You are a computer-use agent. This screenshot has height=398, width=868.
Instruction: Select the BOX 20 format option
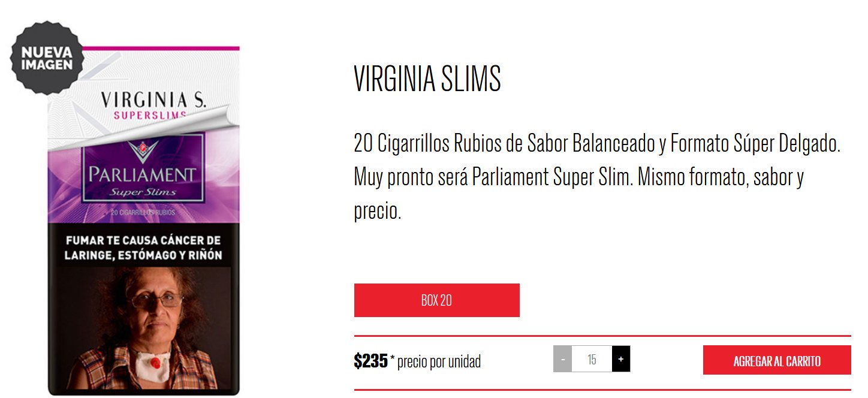pos(436,300)
